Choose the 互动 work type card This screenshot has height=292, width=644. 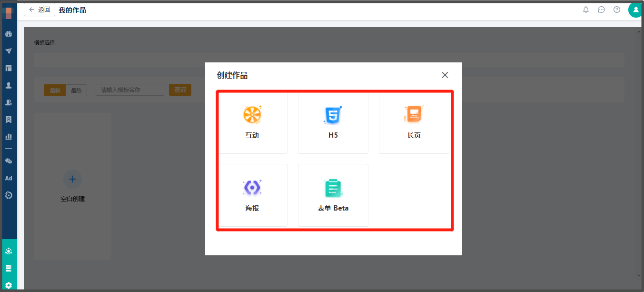tap(253, 122)
